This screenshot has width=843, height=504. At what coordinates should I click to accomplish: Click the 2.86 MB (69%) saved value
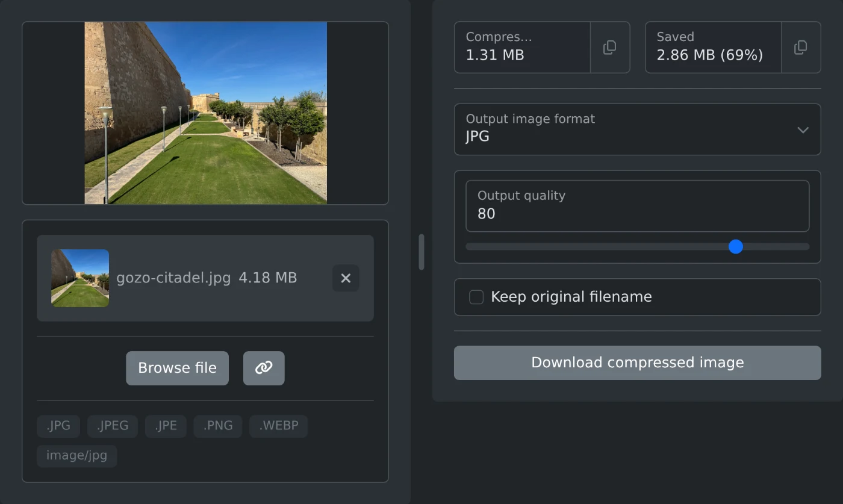710,55
